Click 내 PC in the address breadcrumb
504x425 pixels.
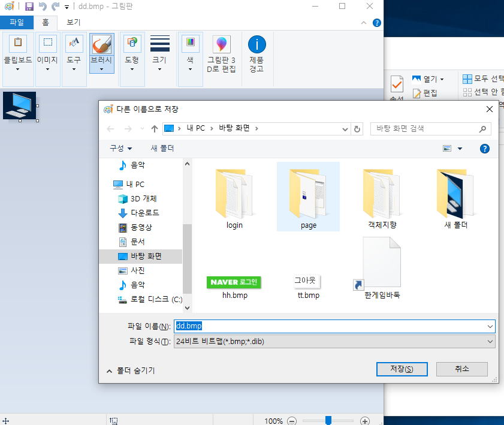tap(195, 128)
